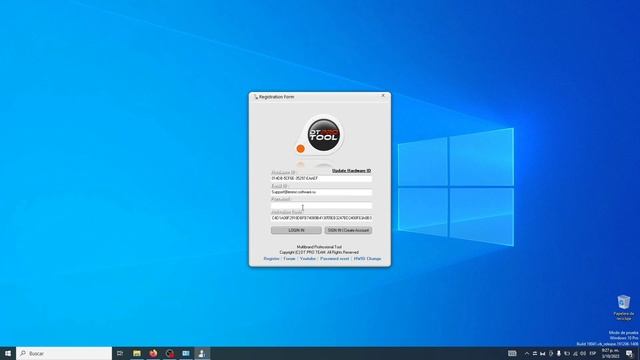Image resolution: width=640 pixels, height=360 pixels.
Task: Show hidden system tray icons
Action: point(527,353)
